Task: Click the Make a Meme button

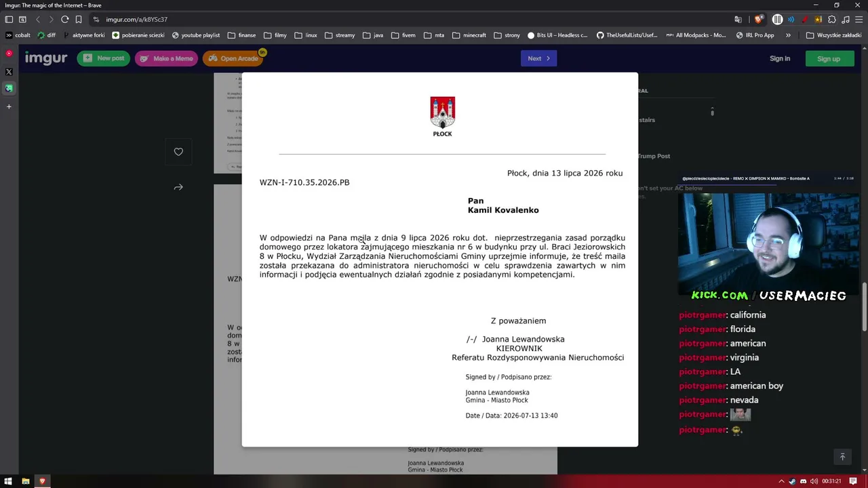Action: coord(166,58)
